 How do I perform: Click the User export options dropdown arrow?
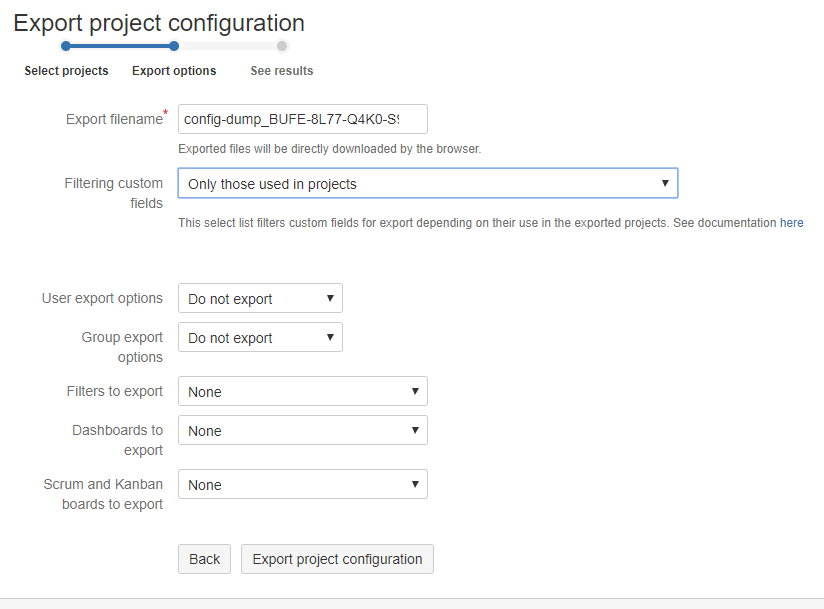click(x=331, y=298)
